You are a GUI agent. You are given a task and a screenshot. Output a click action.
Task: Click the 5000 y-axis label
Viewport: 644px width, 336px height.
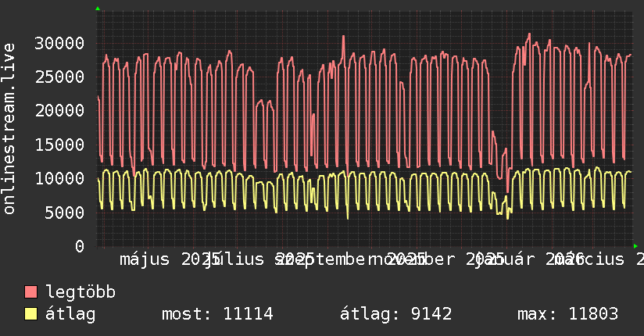coord(65,213)
